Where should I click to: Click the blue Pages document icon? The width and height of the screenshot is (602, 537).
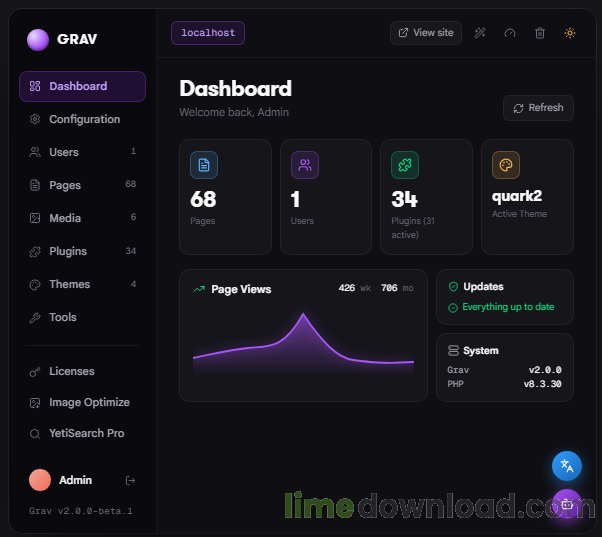click(204, 165)
